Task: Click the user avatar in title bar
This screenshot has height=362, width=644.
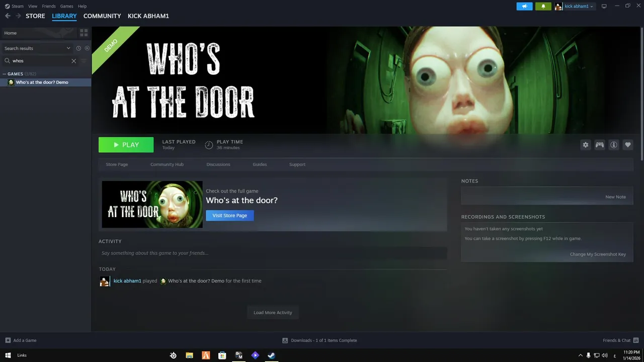Action: click(558, 6)
